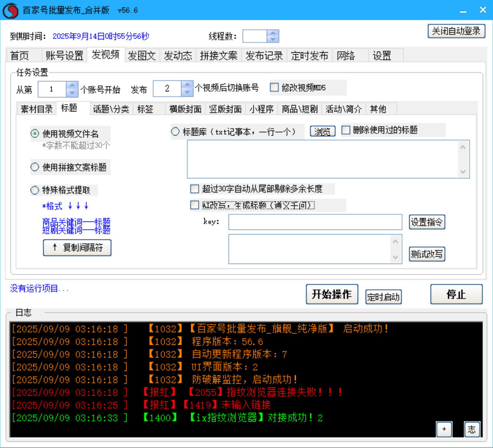Increase the 线程数 value with its up arrow
Image resolution: width=493 pixels, height=448 pixels.
point(272,33)
